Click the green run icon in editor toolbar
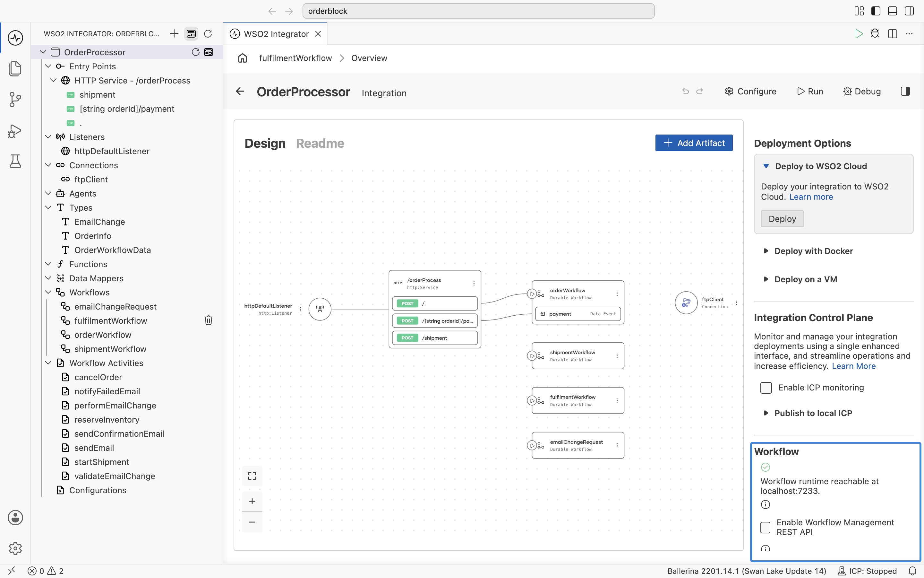924x578 pixels. 859,34
